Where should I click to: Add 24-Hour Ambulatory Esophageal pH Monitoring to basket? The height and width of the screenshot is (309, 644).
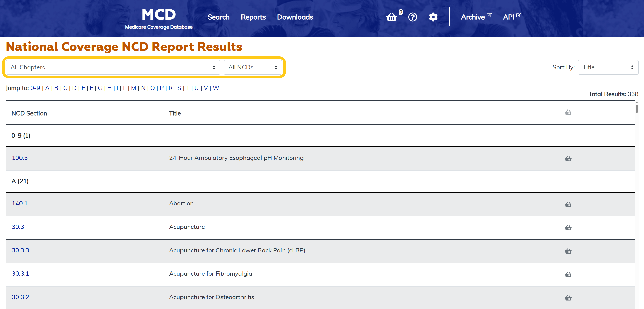(568, 159)
